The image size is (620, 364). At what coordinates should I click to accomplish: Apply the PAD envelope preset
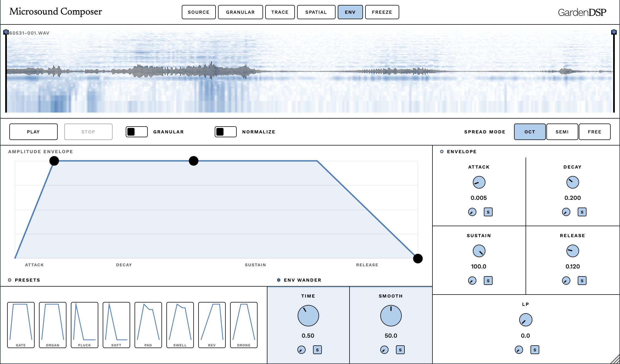pos(148,325)
